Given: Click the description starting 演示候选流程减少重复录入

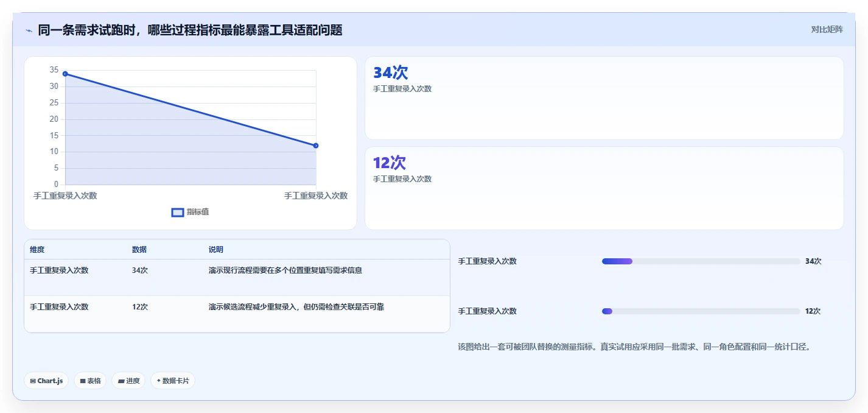Looking at the screenshot, I should [296, 307].
